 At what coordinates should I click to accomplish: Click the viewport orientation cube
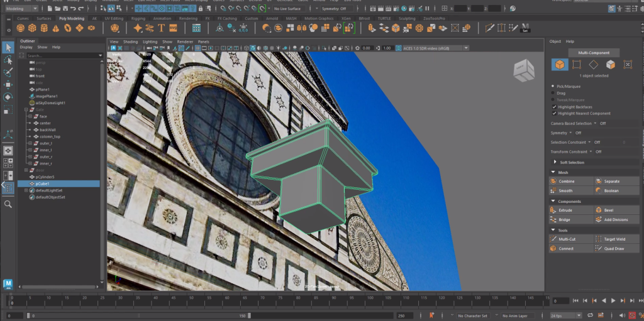pyautogui.click(x=524, y=70)
